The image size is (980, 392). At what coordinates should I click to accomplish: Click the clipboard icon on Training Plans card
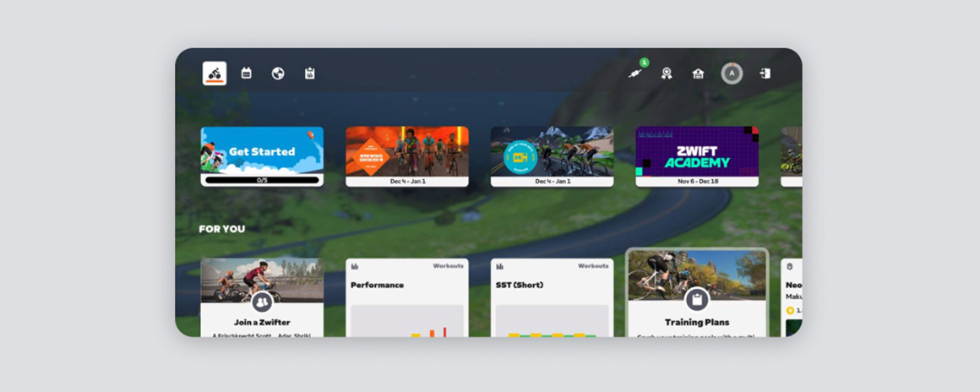click(697, 299)
